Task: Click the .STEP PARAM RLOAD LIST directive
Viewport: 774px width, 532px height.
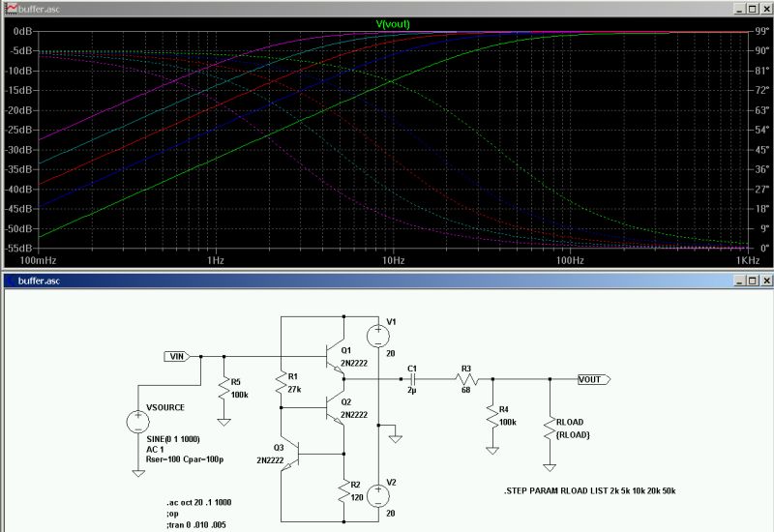Action: click(590, 491)
